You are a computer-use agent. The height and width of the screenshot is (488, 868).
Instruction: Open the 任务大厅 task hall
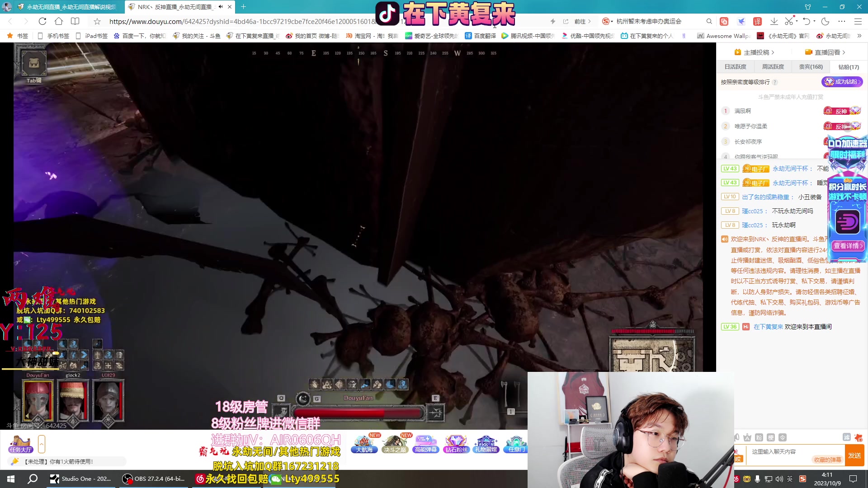tap(21, 444)
